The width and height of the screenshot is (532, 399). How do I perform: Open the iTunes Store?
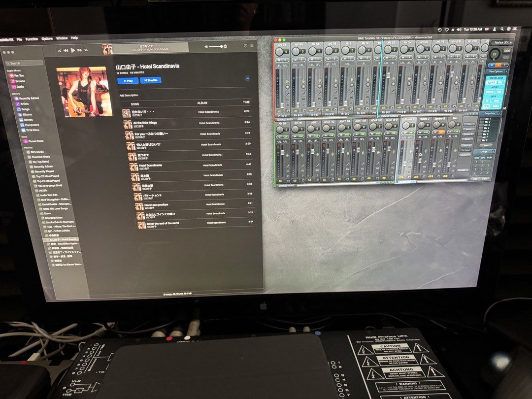(33, 141)
